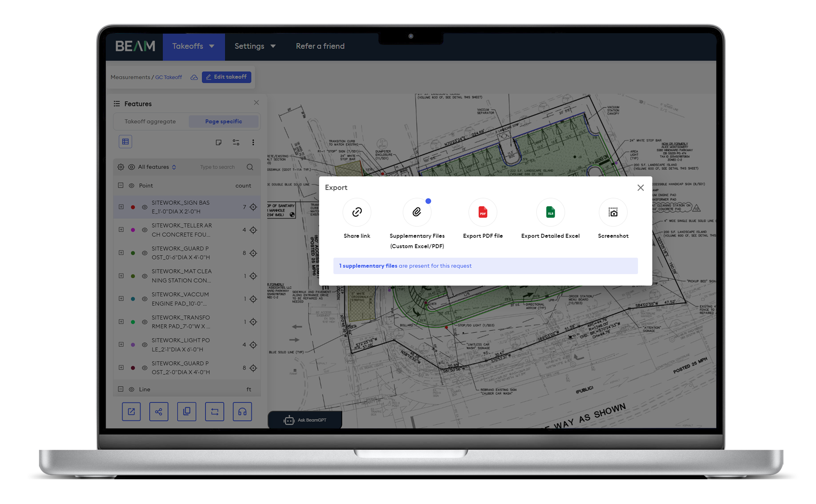The width and height of the screenshot is (816, 504).
Task: Switch to the Page specific tab
Action: (224, 121)
